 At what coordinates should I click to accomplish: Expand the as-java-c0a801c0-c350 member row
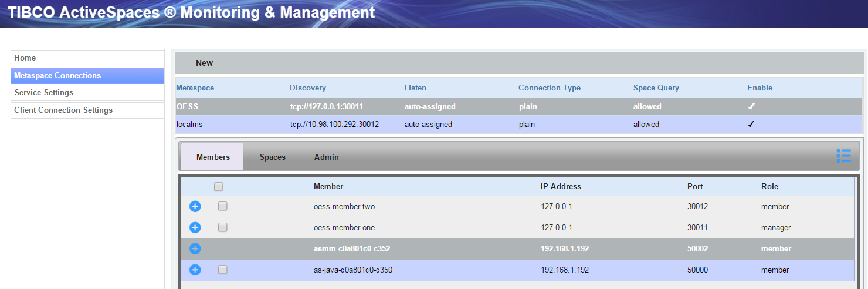pos(195,270)
